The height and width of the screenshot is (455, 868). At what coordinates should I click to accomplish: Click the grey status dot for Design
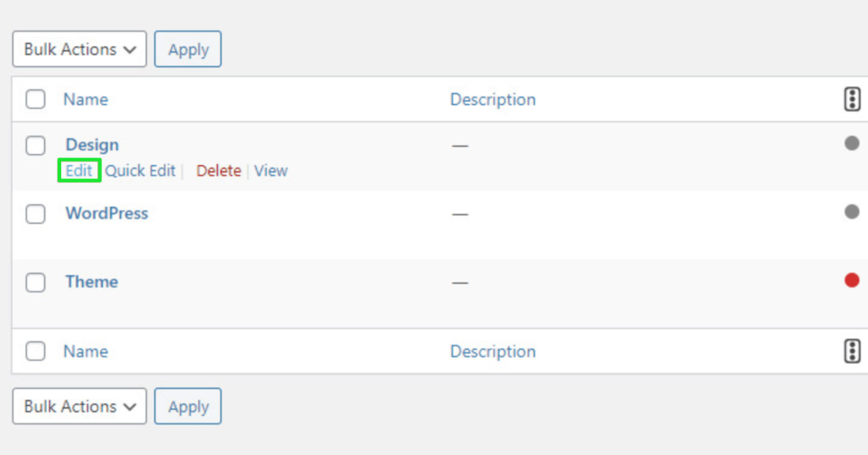tap(852, 143)
